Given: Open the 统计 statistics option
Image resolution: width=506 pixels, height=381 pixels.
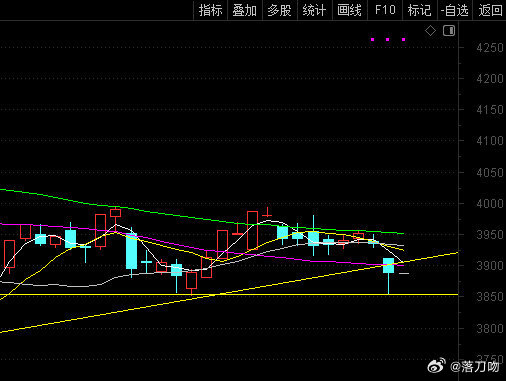Looking at the screenshot, I should [314, 10].
